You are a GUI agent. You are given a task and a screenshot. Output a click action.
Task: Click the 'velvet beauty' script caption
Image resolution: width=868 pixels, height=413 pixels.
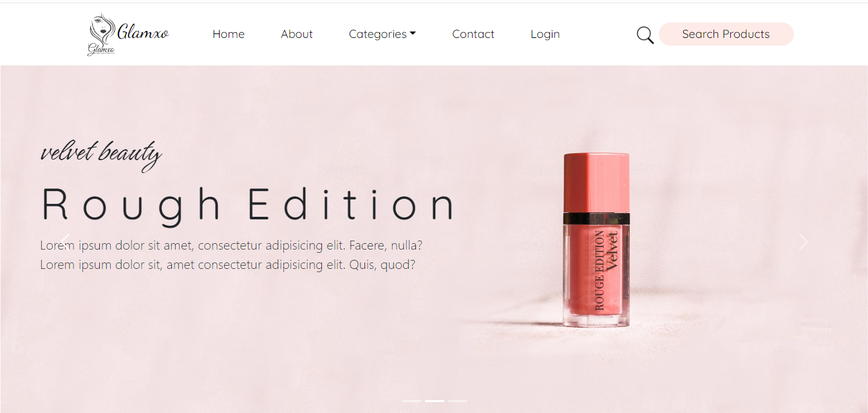click(x=101, y=154)
